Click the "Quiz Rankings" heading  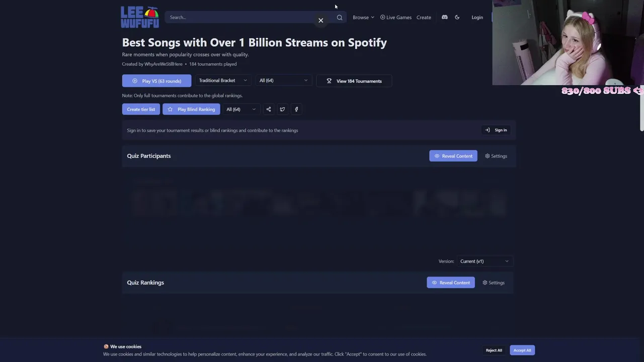pos(145,283)
